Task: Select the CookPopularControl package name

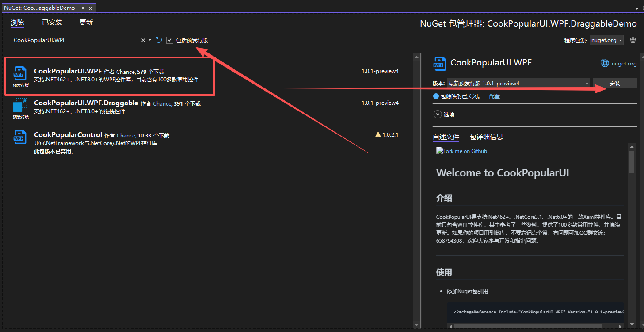Action: (68, 134)
